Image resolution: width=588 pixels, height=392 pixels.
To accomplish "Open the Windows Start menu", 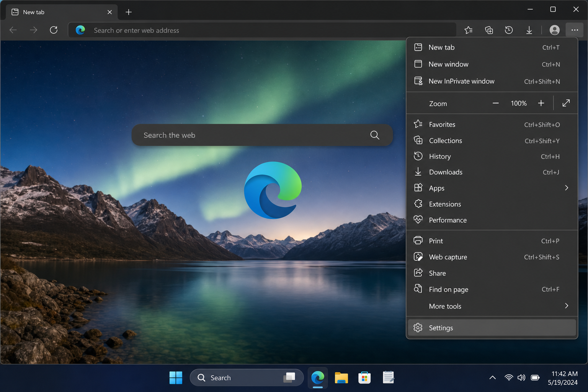I will pyautogui.click(x=176, y=378).
